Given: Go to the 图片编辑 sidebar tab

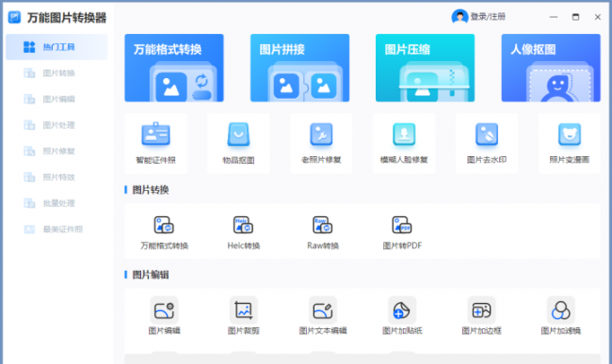Looking at the screenshot, I should (x=56, y=99).
